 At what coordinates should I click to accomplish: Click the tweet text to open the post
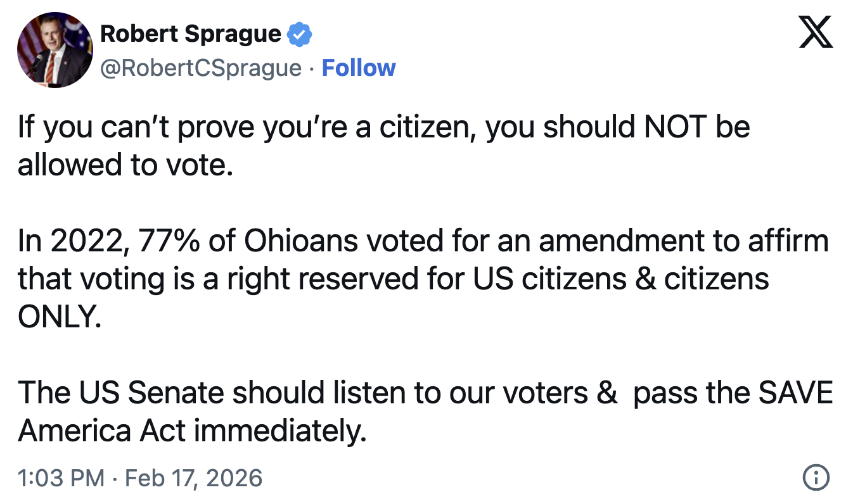(x=380, y=146)
